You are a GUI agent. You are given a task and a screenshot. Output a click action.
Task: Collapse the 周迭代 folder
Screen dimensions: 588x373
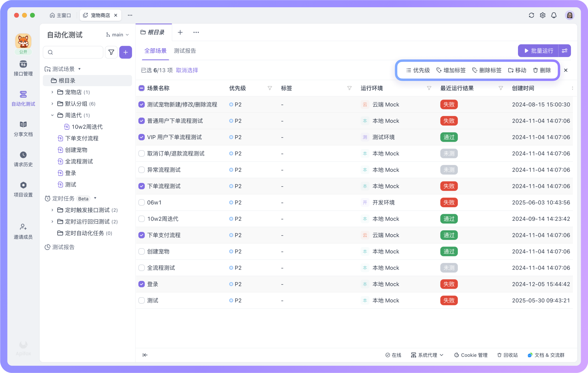(x=52, y=115)
